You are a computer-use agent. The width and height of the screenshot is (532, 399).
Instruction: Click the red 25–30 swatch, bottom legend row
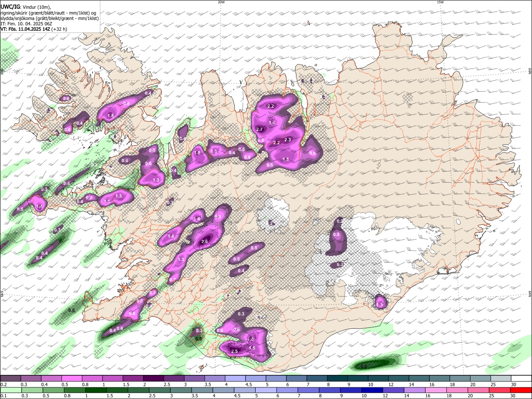coord(499,390)
